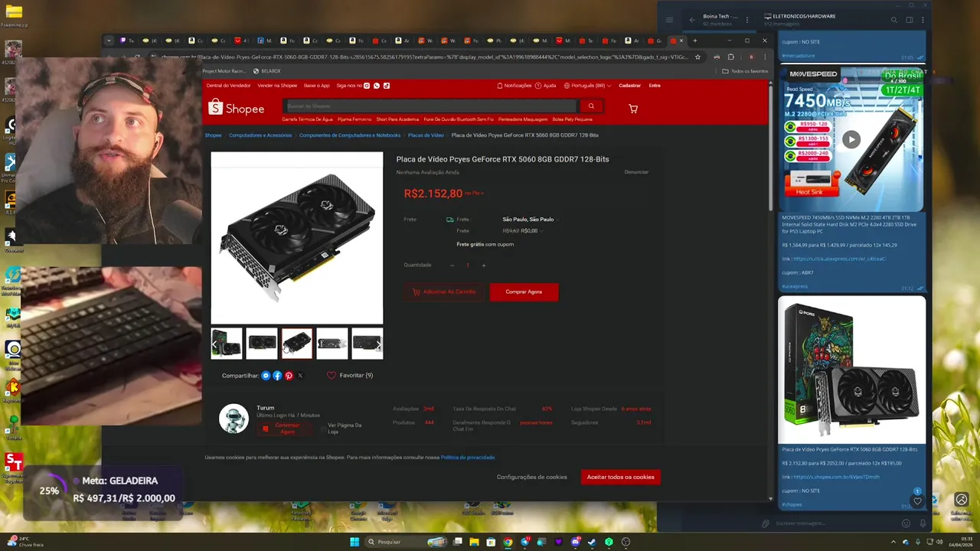Click Componentes de Computadores e Notebooks breadcrumb

tap(350, 135)
